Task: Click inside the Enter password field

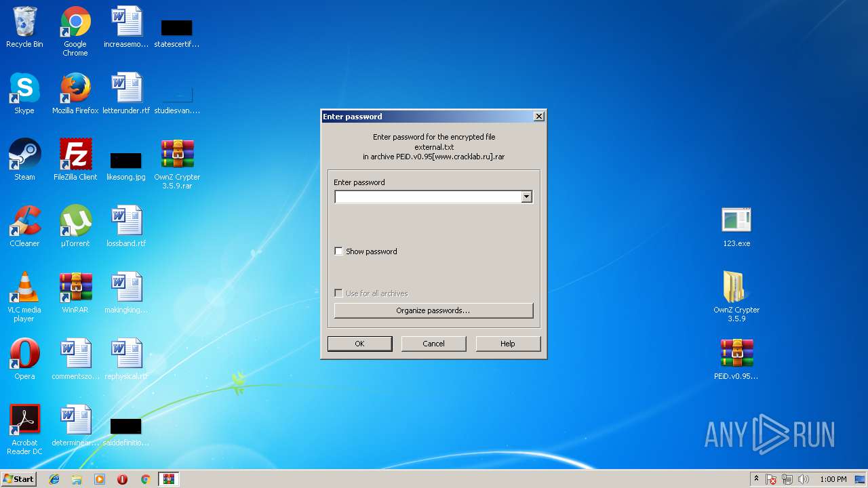Action: 428,197
